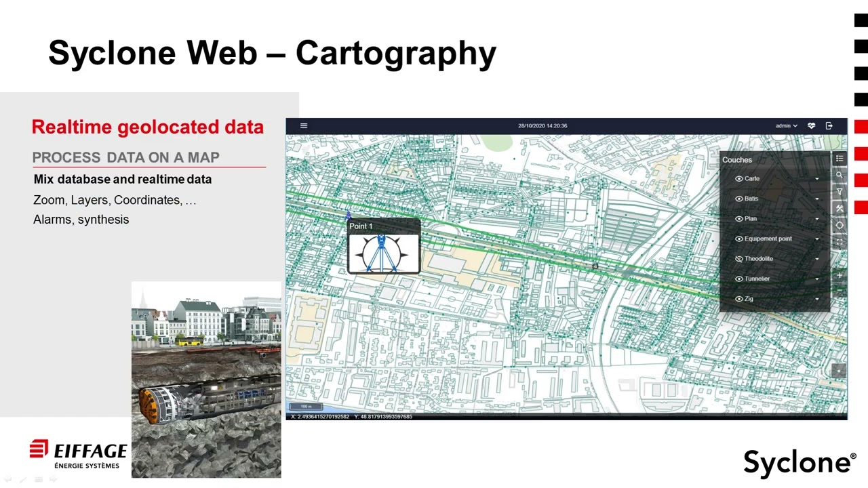Click the date 28/10/2020 14:20:36
The width and height of the screenshot is (868, 488).
(x=542, y=125)
